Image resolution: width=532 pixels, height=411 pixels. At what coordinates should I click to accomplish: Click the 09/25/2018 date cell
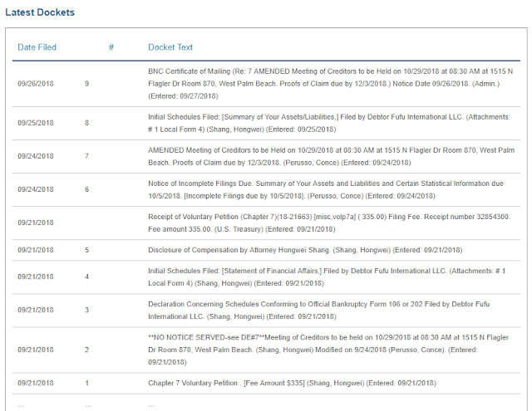pos(36,123)
